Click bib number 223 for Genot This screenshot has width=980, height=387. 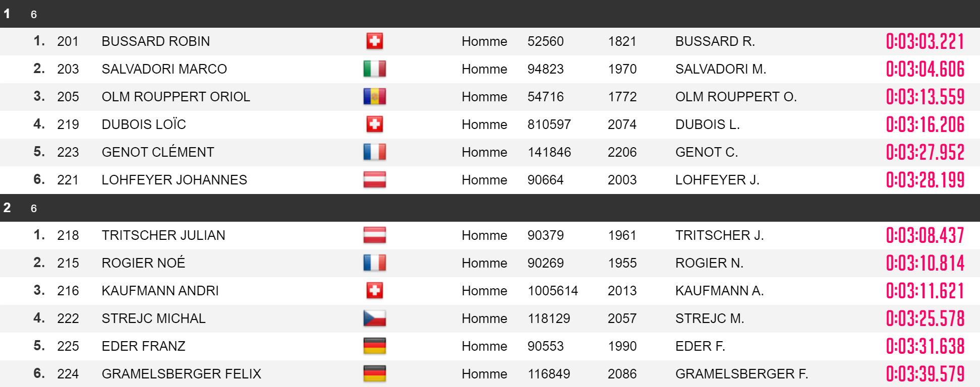[68, 152]
